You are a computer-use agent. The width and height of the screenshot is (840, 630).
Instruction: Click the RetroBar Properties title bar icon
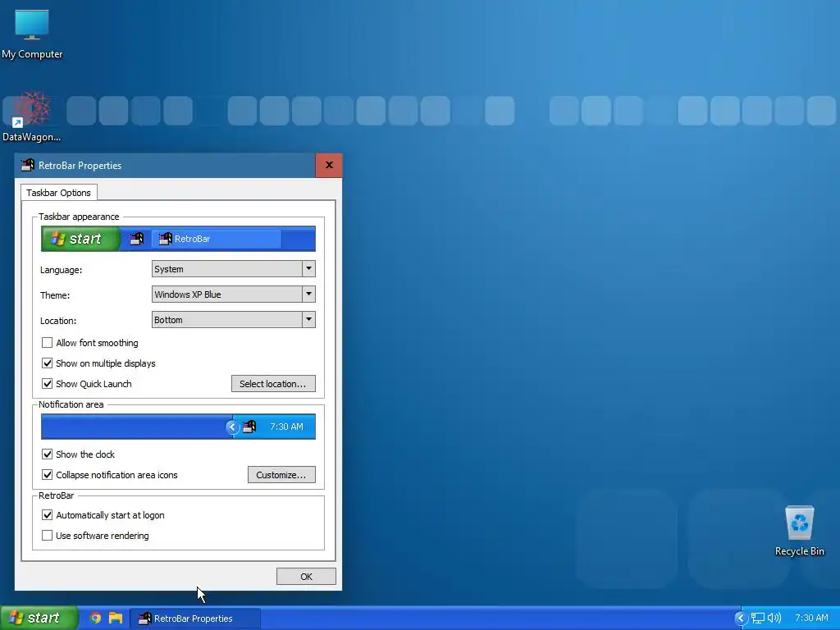[x=28, y=165]
